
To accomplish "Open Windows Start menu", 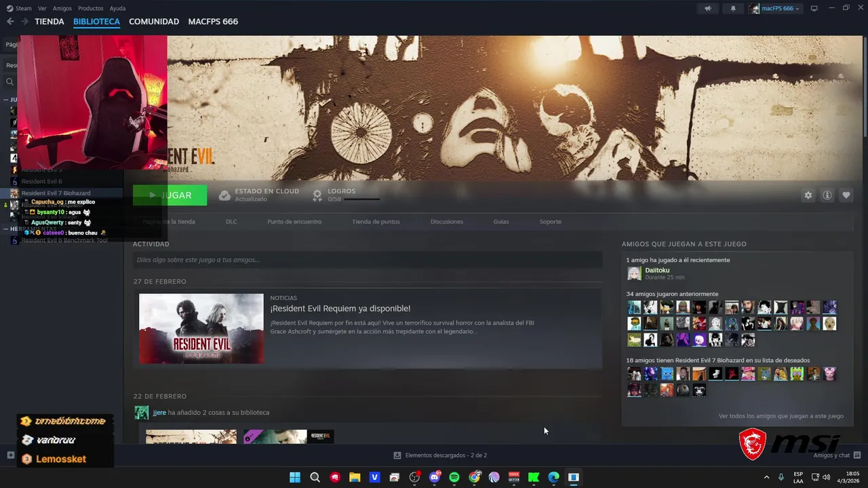I will point(295,477).
